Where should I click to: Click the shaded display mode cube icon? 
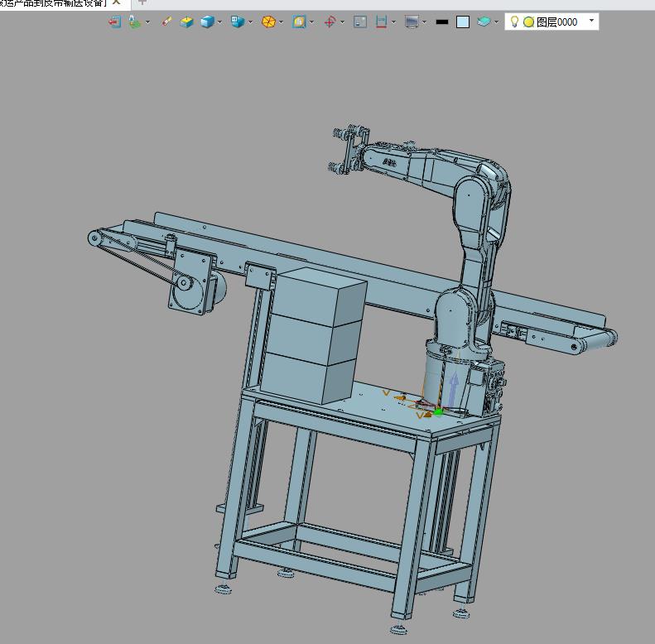pyautogui.click(x=238, y=22)
